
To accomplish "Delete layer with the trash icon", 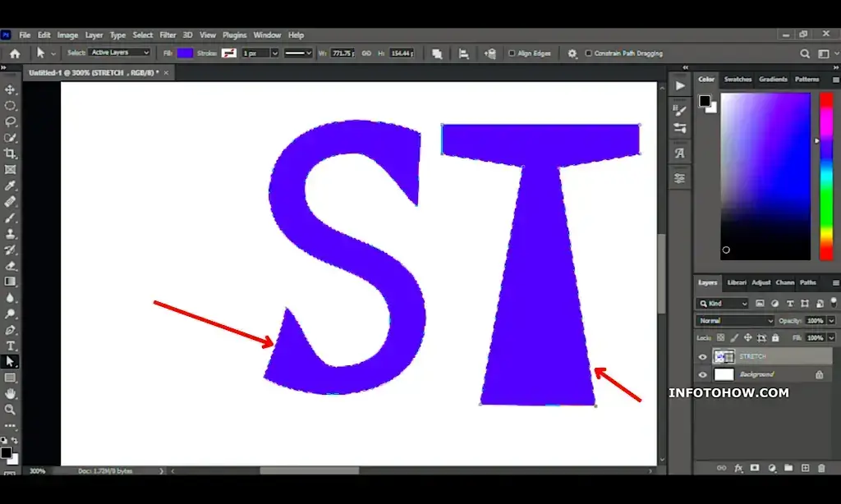I will coord(821,468).
